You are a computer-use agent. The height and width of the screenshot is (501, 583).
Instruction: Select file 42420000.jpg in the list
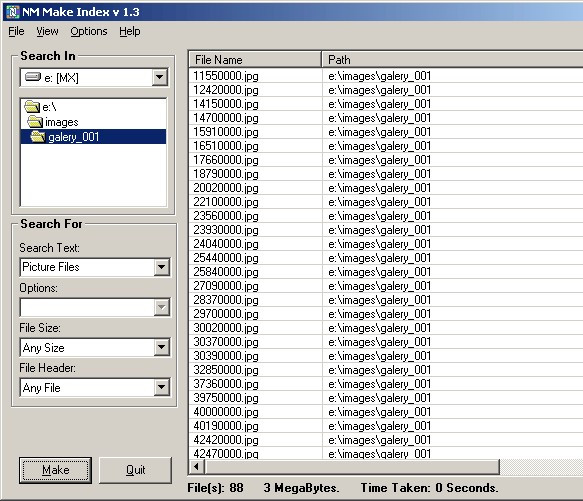click(226, 440)
